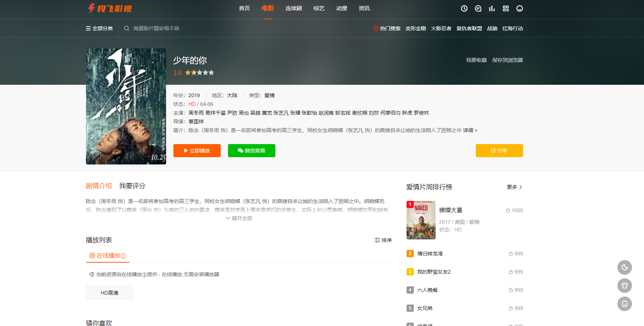
Task: Click the 段飞影视 site logo
Action: tap(110, 8)
